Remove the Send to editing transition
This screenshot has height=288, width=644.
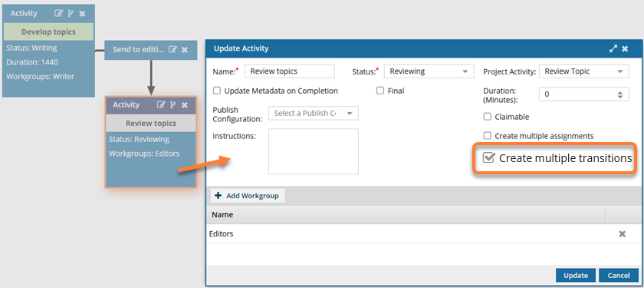(x=185, y=49)
